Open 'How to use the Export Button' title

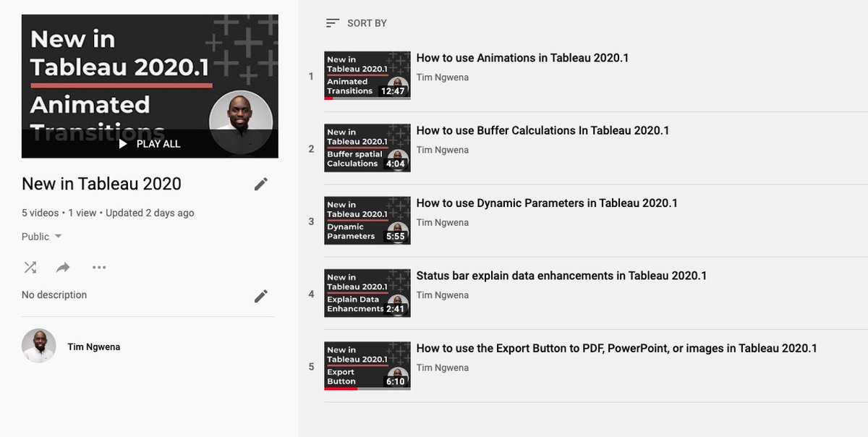(617, 348)
